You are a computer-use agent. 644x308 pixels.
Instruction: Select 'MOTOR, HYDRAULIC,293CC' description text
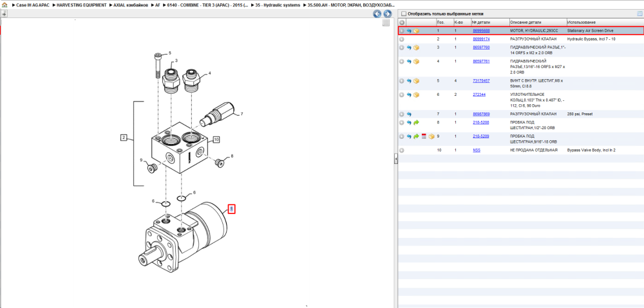535,31
